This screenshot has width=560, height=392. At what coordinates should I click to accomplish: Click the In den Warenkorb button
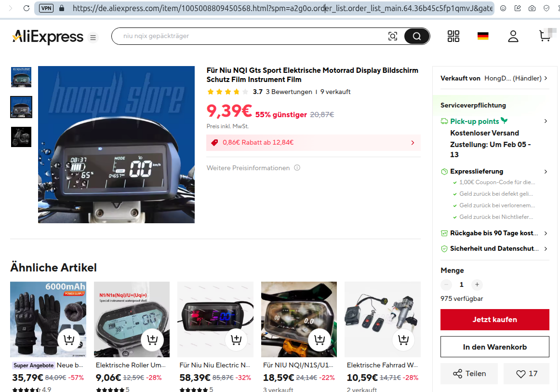click(494, 347)
